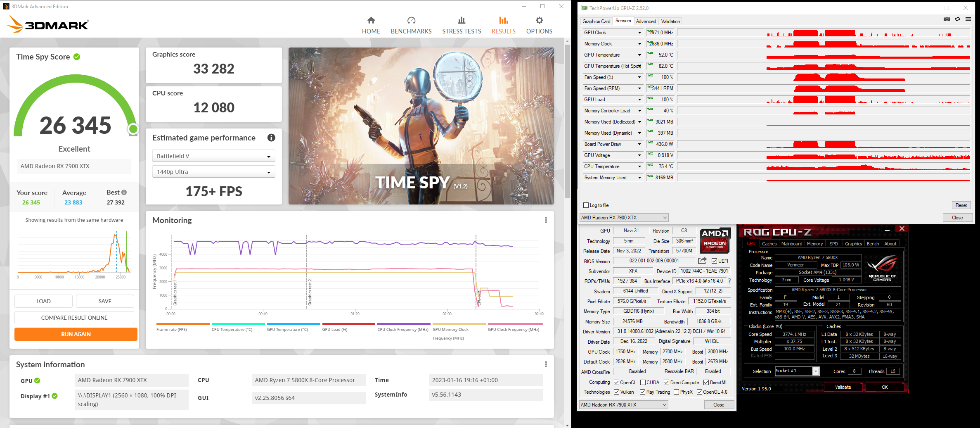The image size is (980, 428).
Task: Click the purple CPU Clock Frequency legend bar
Action: coord(404,324)
